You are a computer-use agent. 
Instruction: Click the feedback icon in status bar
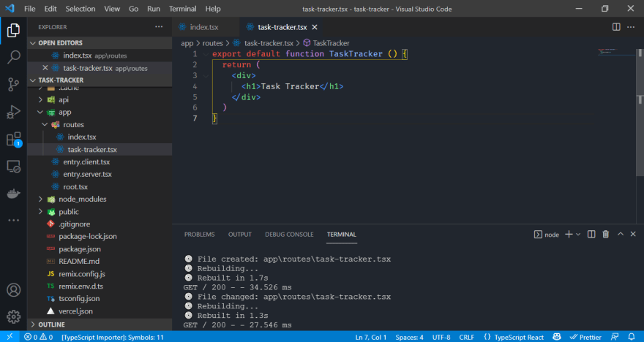(615, 337)
